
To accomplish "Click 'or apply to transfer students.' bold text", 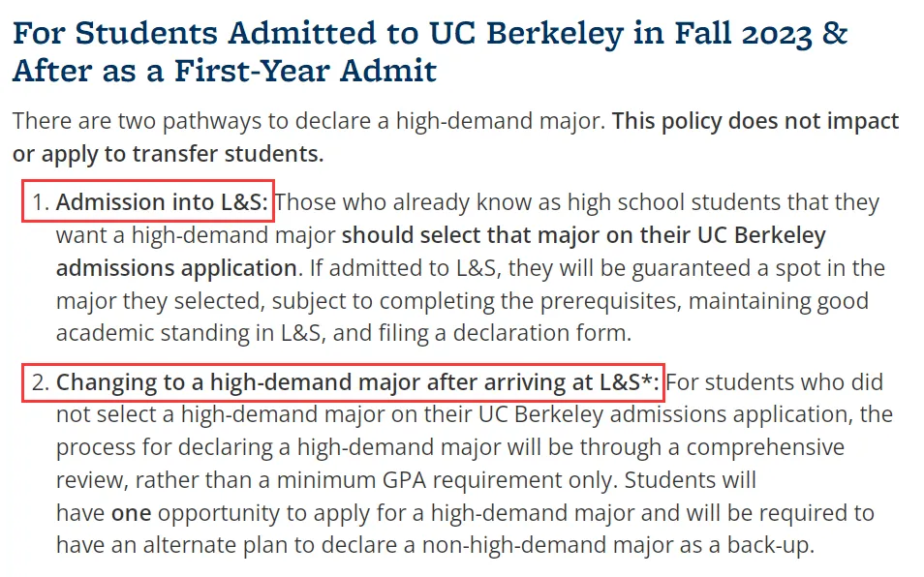I will (168, 154).
